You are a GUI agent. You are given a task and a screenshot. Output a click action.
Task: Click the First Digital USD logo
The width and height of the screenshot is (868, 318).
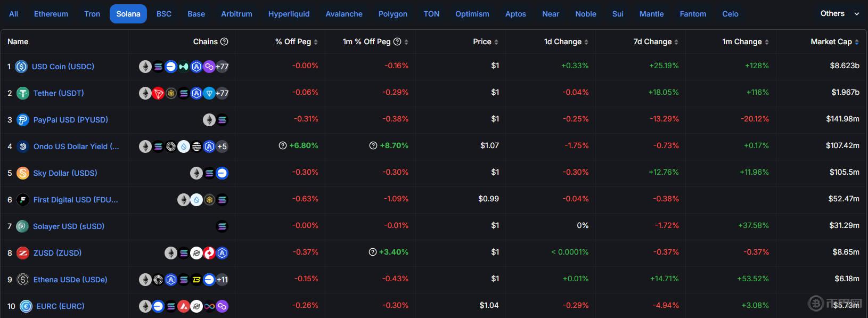pyautogui.click(x=22, y=200)
